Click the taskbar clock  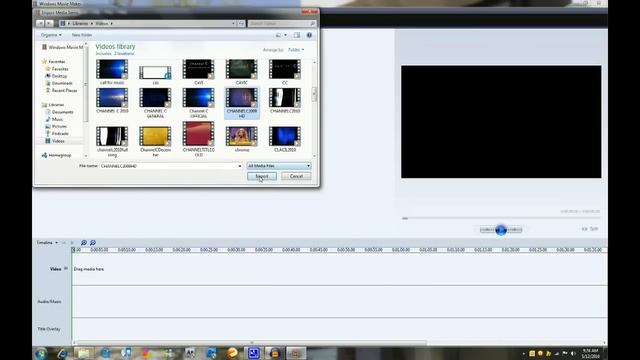click(590, 353)
